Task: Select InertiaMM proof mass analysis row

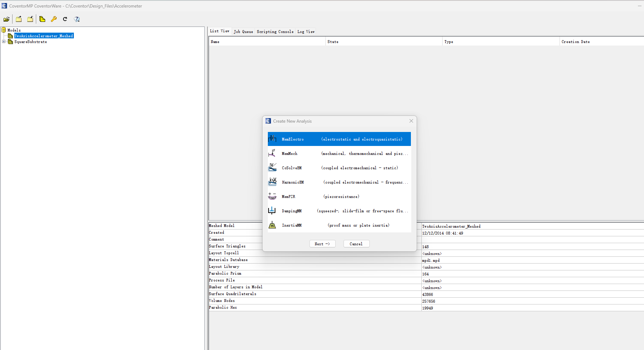Action: [339, 225]
